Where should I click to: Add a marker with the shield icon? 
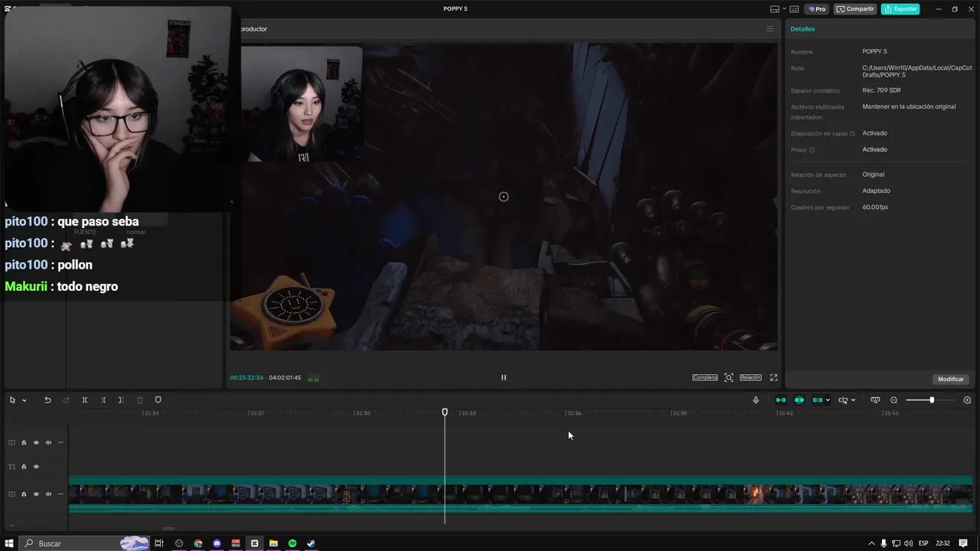[158, 400]
